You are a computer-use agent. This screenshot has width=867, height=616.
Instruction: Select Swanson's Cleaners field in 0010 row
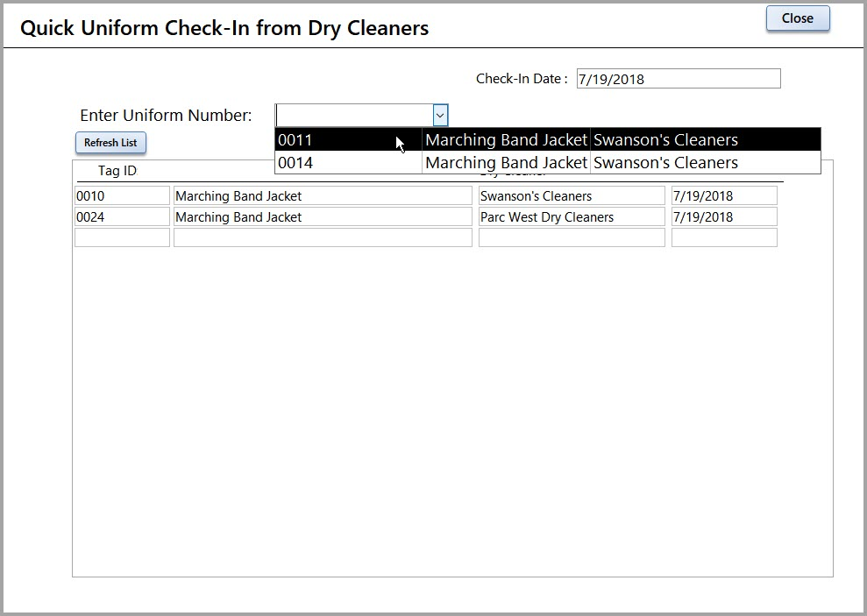coord(572,196)
